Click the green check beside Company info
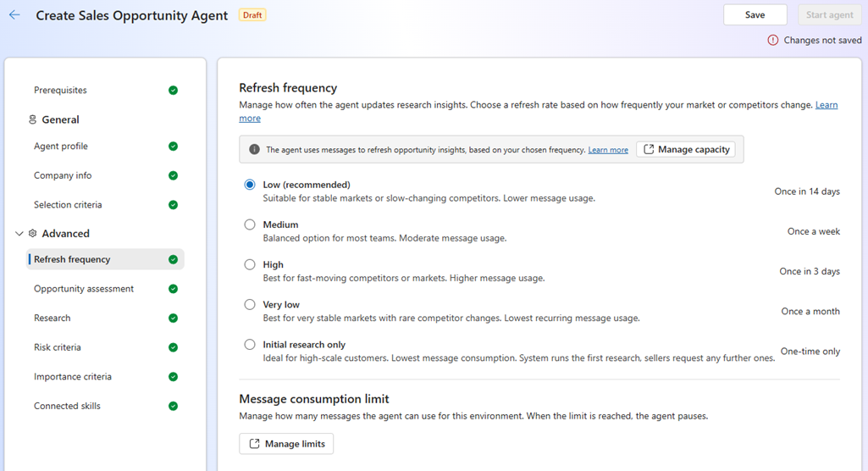Image resolution: width=868 pixels, height=471 pixels. pyautogui.click(x=174, y=175)
